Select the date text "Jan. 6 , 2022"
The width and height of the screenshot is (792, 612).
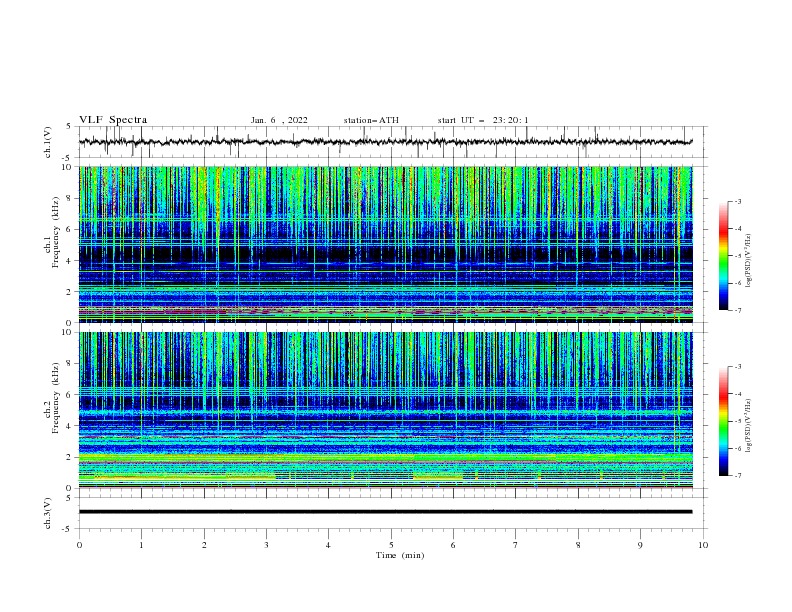279,120
